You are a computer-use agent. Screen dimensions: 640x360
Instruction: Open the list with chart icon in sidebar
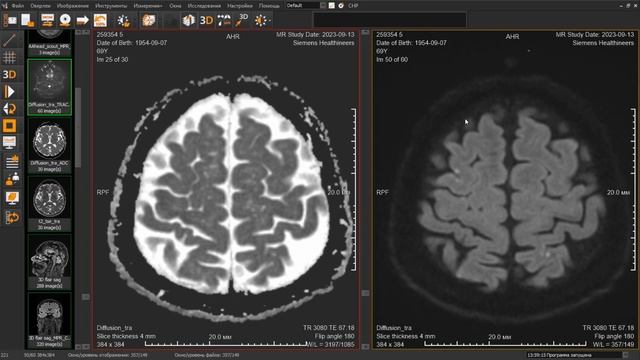(x=12, y=162)
